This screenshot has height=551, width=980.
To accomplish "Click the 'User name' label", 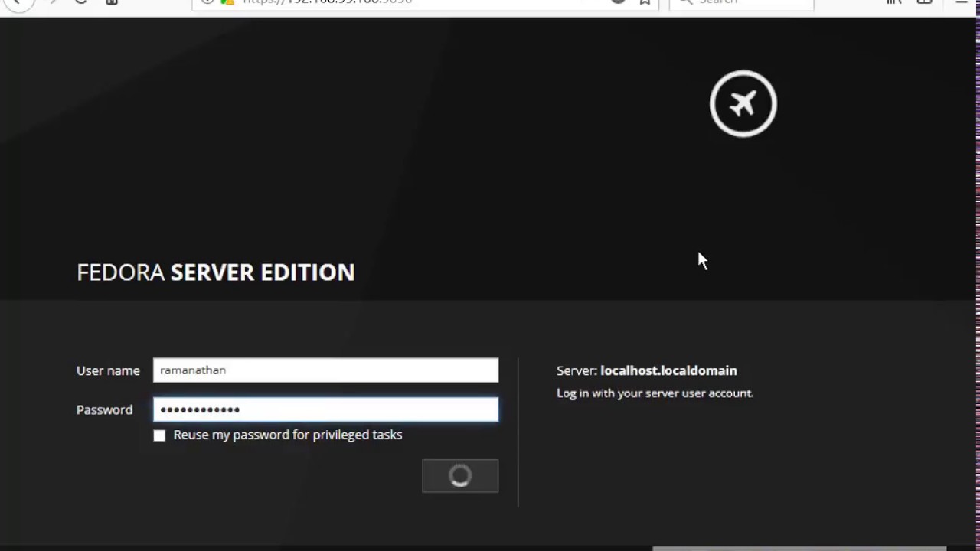I will pos(108,370).
